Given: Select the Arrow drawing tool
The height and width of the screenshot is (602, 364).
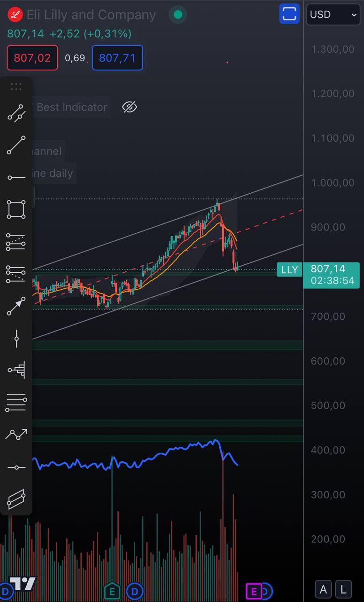Looking at the screenshot, I should [x=16, y=306].
